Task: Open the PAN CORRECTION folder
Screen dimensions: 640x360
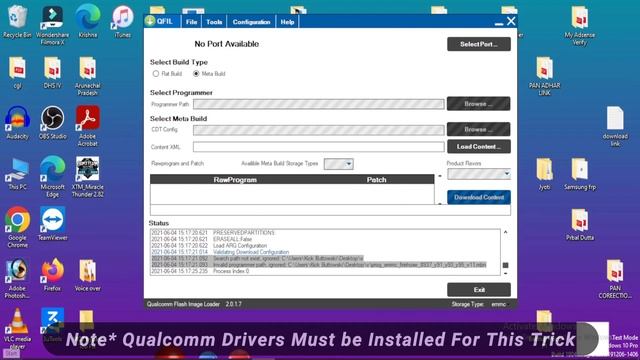Action: 615,279
